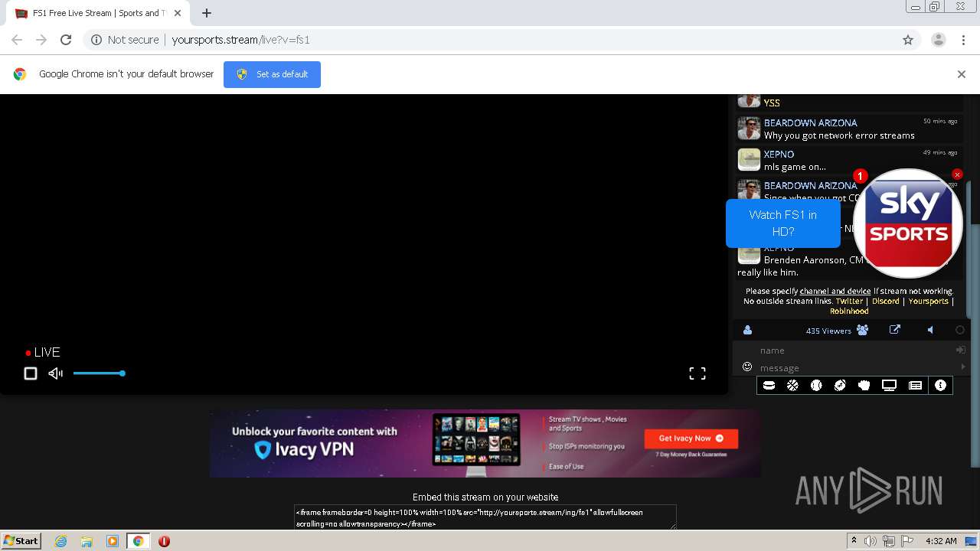Click the embed iframe code box
This screenshot has width=980, height=551.
485,517
